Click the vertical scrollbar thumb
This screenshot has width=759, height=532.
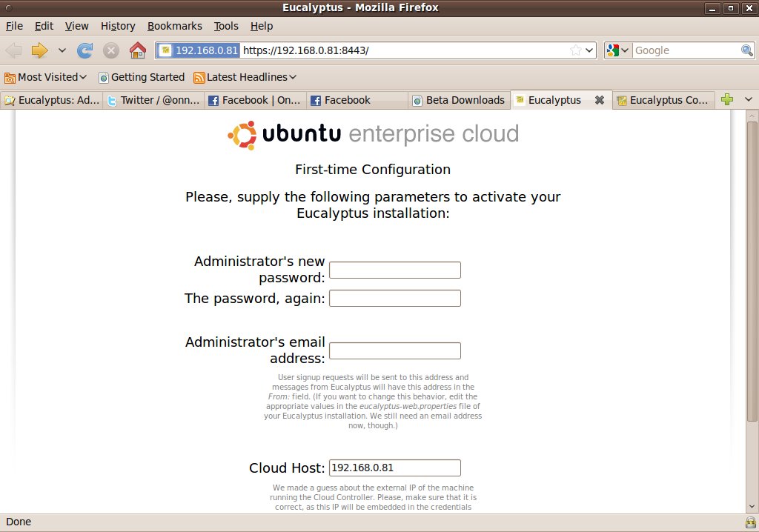[x=752, y=271]
